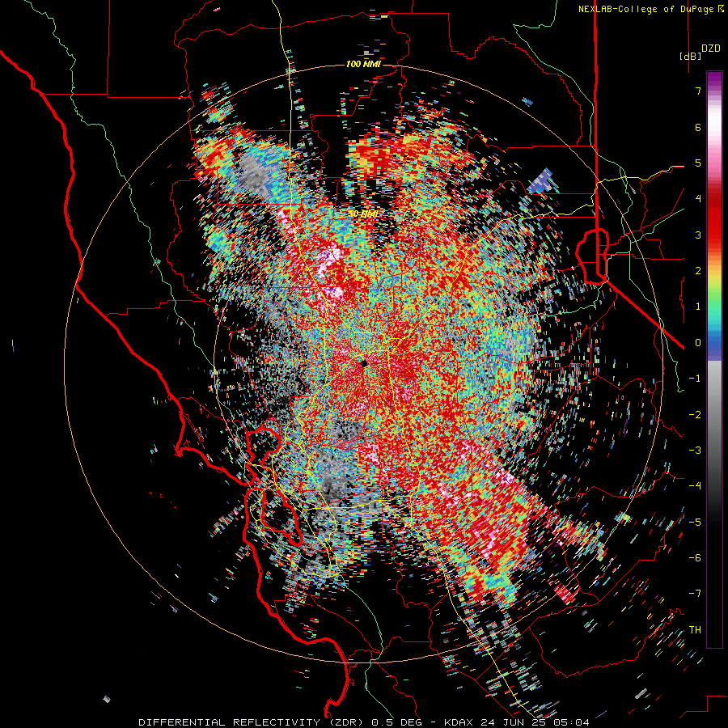This screenshot has height=728, width=728.
Task: Click the -2 value on color scale
Action: [695, 415]
